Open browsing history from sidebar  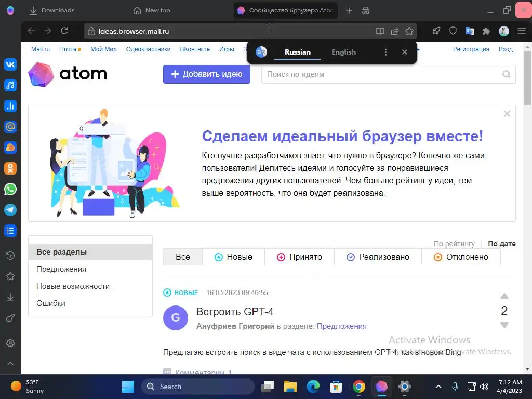pyautogui.click(x=10, y=256)
